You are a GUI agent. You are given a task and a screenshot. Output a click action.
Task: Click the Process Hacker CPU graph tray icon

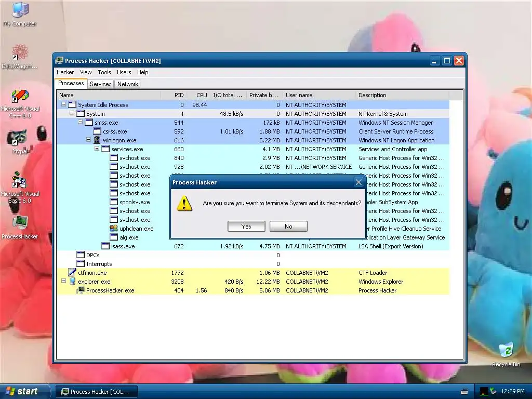(x=484, y=392)
